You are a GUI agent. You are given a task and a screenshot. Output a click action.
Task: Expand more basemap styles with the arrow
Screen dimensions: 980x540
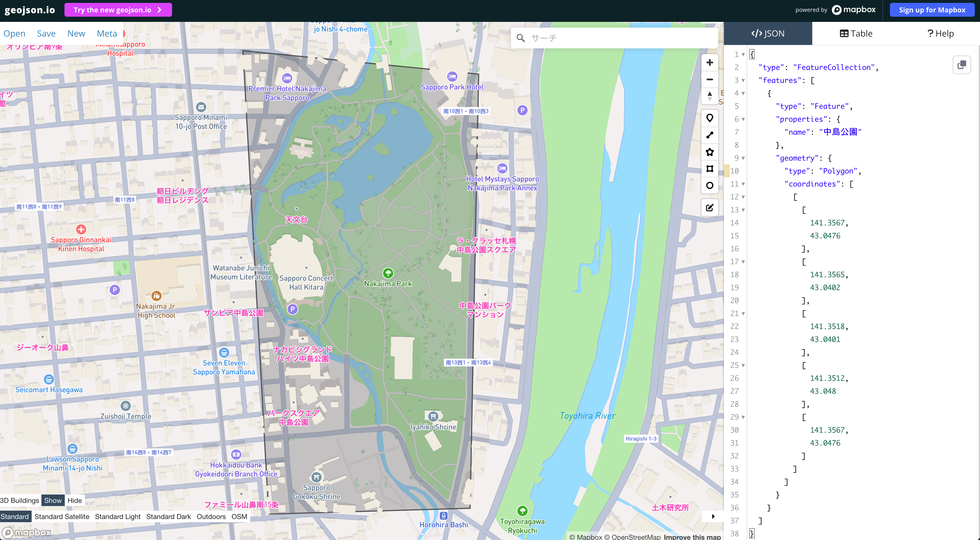pos(713,516)
